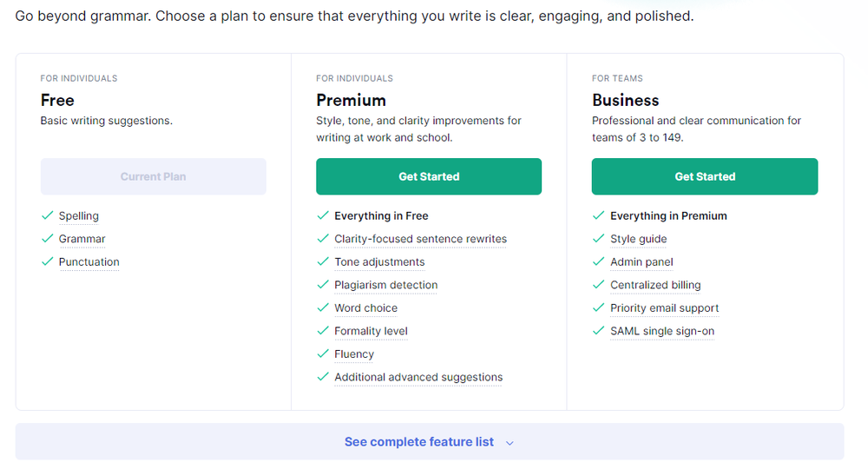Click the Formality level feature

pyautogui.click(x=371, y=331)
